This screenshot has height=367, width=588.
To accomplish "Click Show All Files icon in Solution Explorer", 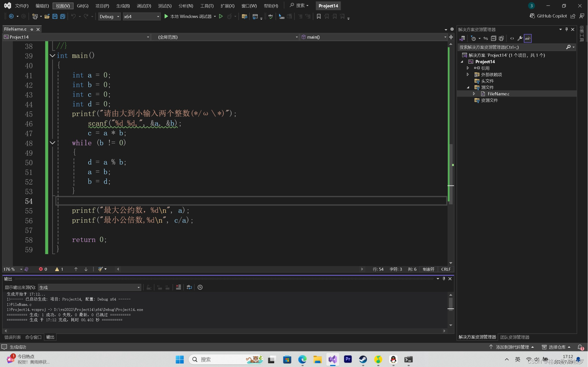I will coord(501,38).
